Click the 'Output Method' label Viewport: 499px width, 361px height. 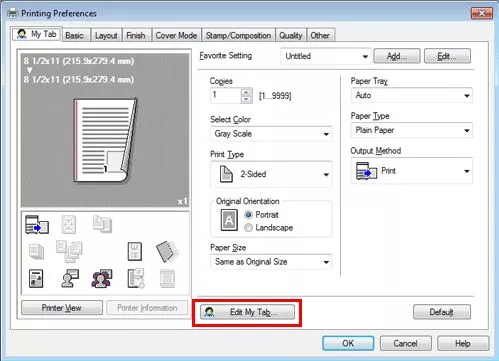point(376,151)
